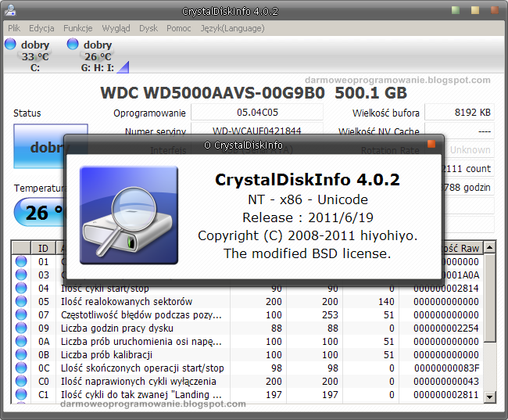Click the Rotation Rate value Unknown
The image size is (508, 420).
click(x=470, y=150)
